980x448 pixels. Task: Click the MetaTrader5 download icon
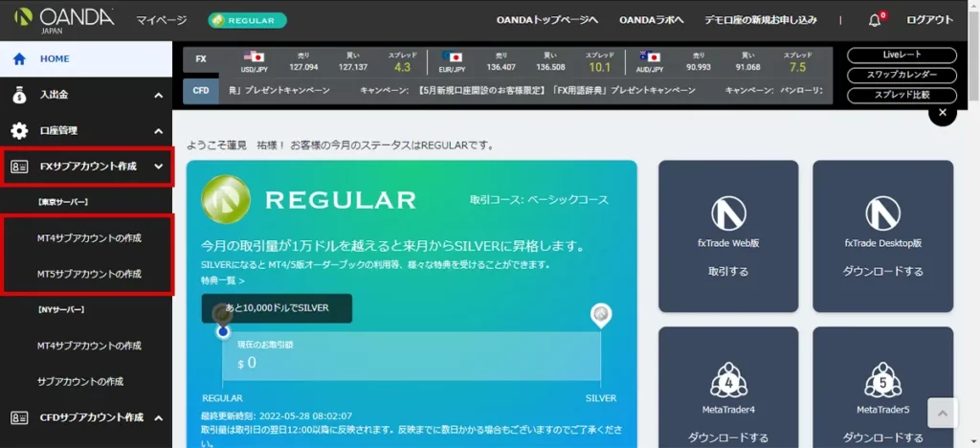click(882, 380)
